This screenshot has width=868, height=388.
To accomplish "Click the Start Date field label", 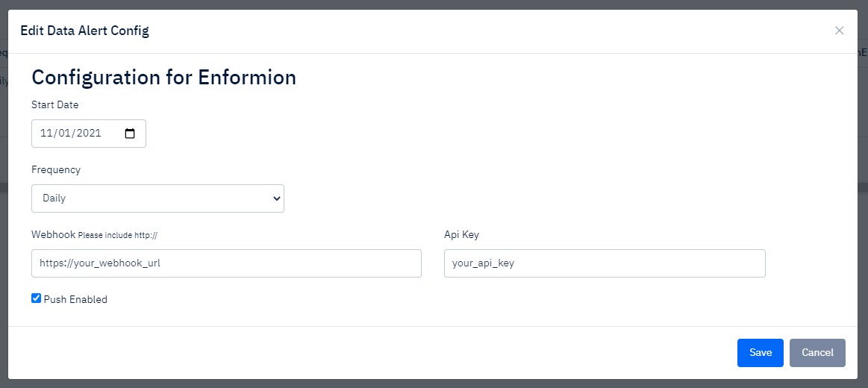I will (54, 104).
